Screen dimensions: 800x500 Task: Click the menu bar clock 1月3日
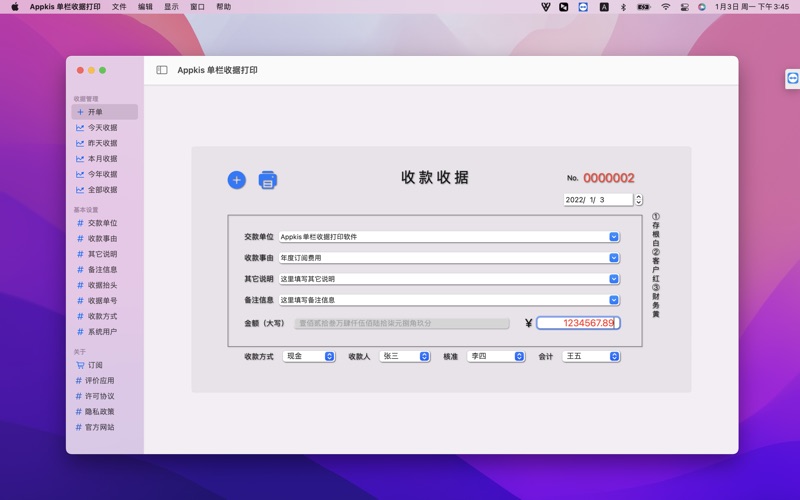(x=752, y=7)
